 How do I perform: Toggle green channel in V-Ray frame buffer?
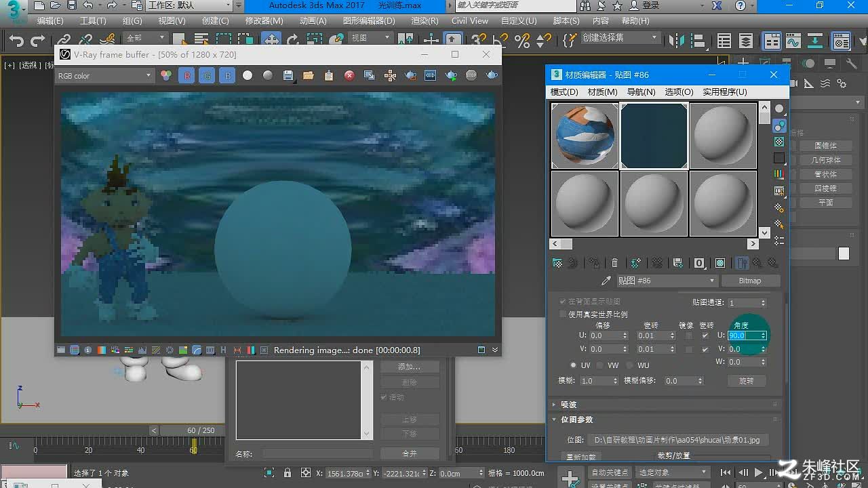208,76
